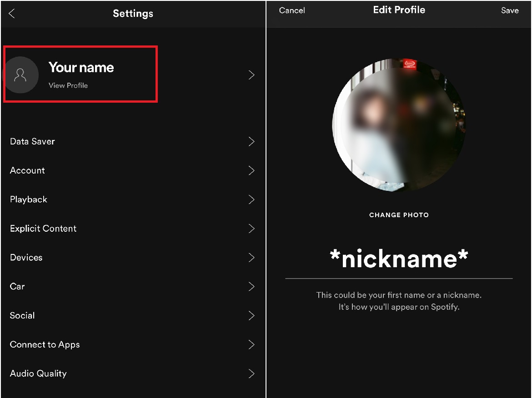Open Playback settings
Image resolution: width=532 pixels, height=398 pixels.
[29, 199]
